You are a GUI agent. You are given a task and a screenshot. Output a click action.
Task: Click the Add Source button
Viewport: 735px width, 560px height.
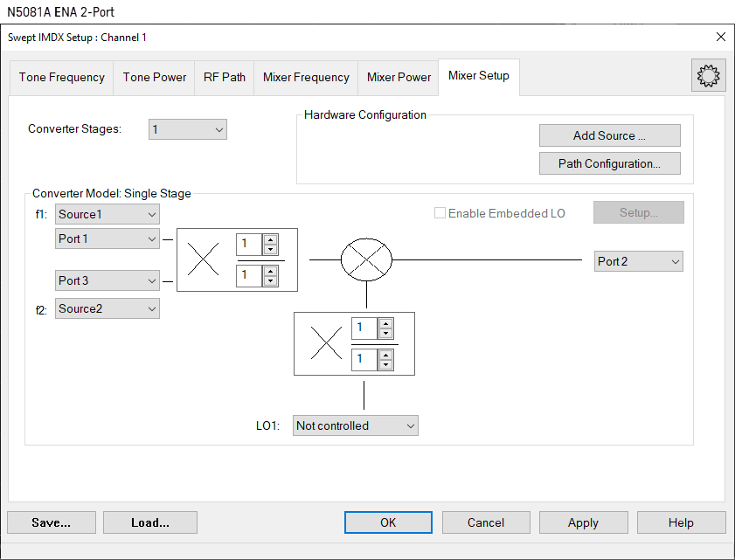(609, 135)
